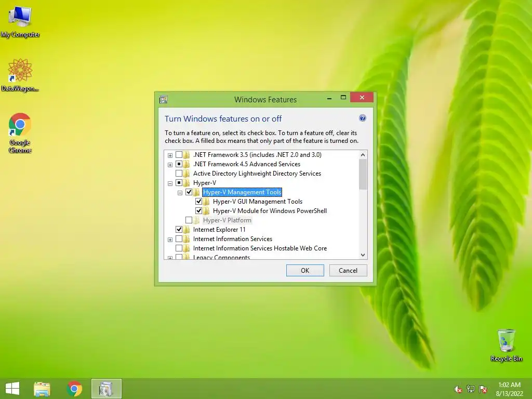Image resolution: width=532 pixels, height=399 pixels.
Task: Check Active Directory Lightweight Directory Services
Action: (179, 174)
